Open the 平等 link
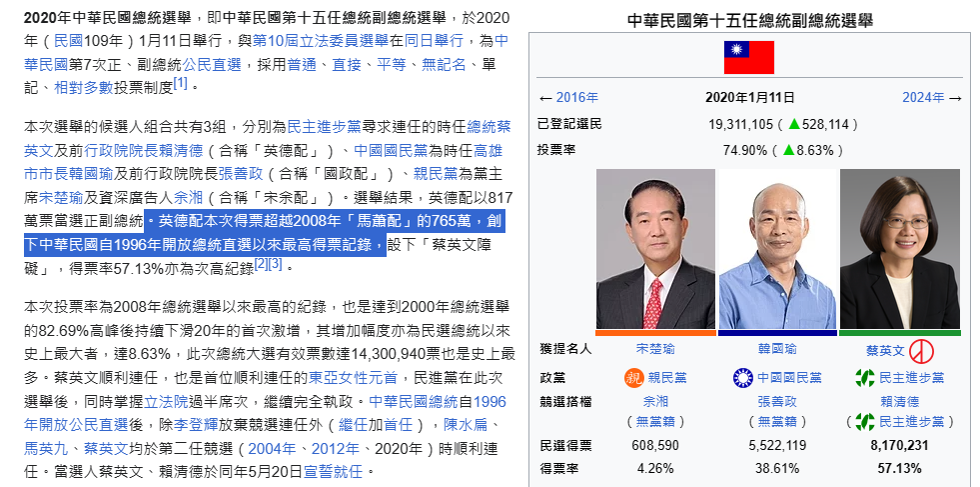 tap(392, 64)
